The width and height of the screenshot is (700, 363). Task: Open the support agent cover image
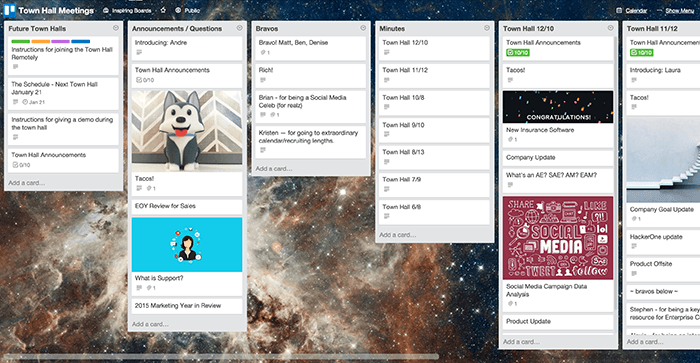tap(187, 245)
